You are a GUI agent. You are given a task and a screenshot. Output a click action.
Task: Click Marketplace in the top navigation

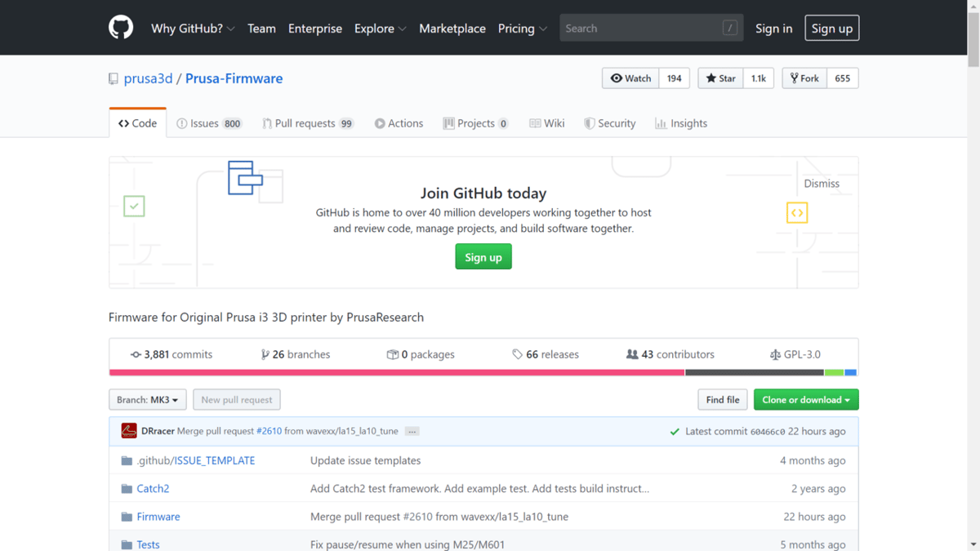(x=452, y=28)
